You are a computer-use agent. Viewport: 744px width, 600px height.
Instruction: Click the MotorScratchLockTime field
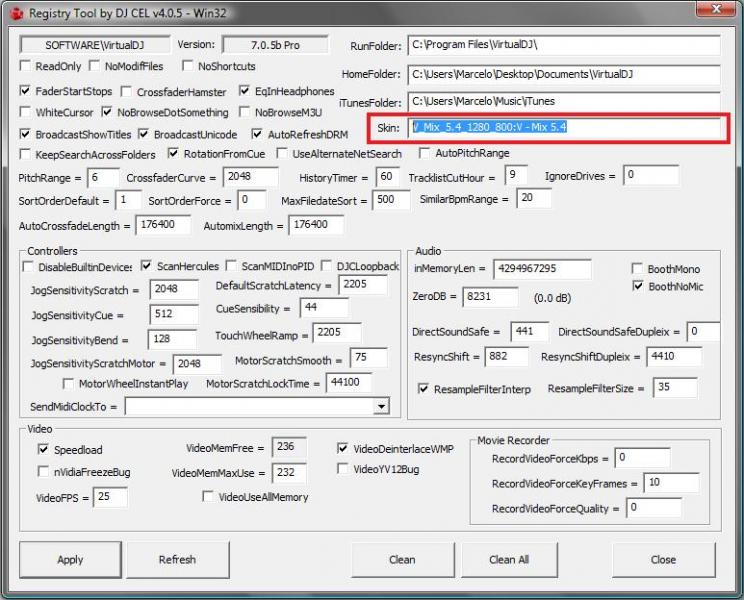(349, 382)
